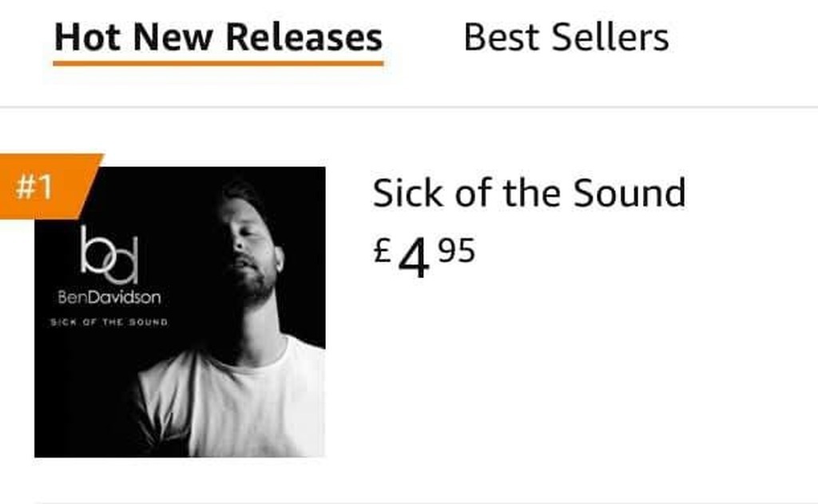Click the BenDavidson artist name on the cover
The image size is (818, 504).
point(109,297)
